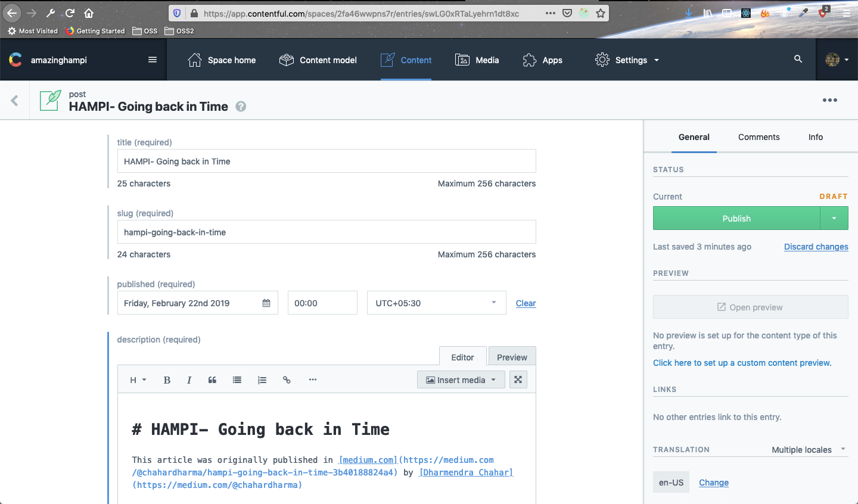Open the address bar page actions menu
Image resolution: width=858 pixels, height=504 pixels.
coord(551,13)
